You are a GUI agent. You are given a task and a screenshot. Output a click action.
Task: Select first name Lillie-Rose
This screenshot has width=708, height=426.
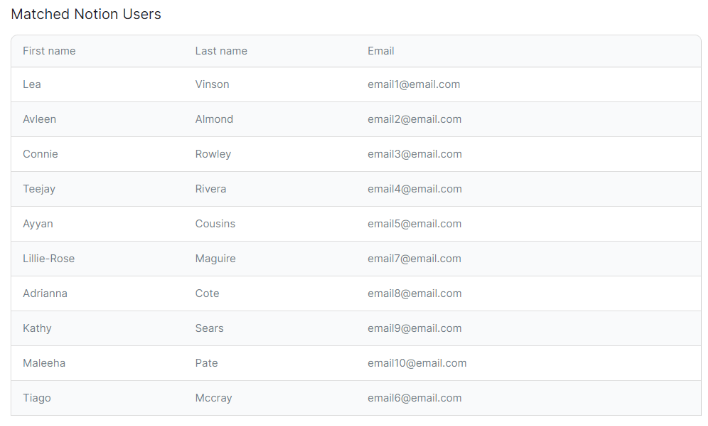[49, 258]
